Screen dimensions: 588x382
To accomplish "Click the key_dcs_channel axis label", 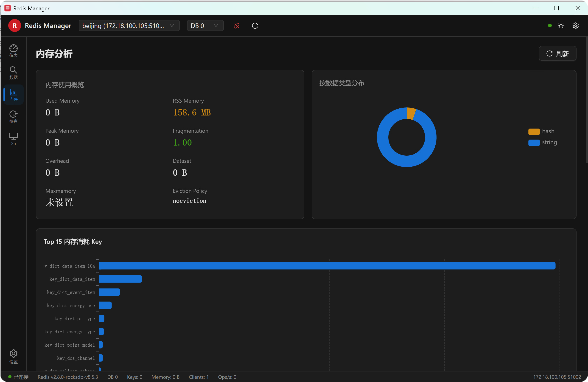I will [76, 358].
